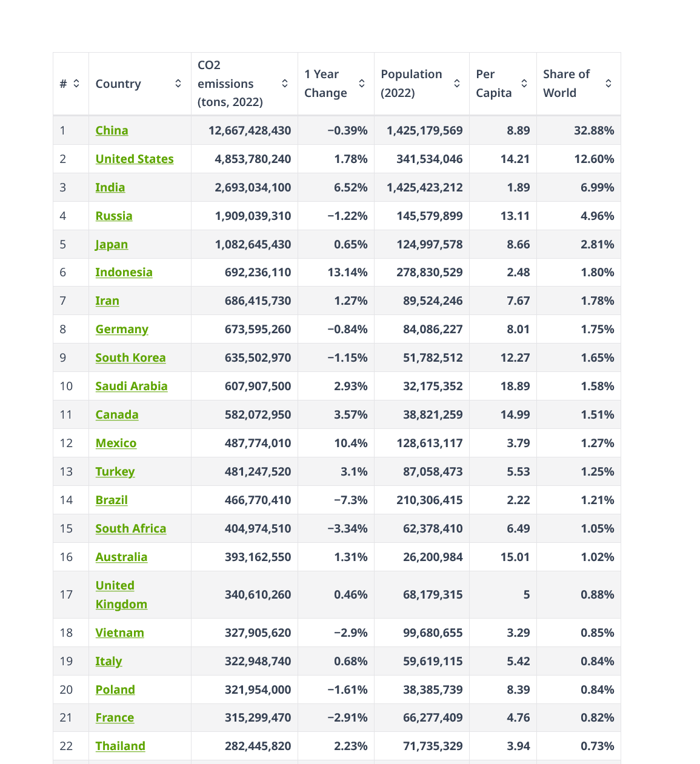Sort the table by Per Capita values

pyautogui.click(x=524, y=84)
